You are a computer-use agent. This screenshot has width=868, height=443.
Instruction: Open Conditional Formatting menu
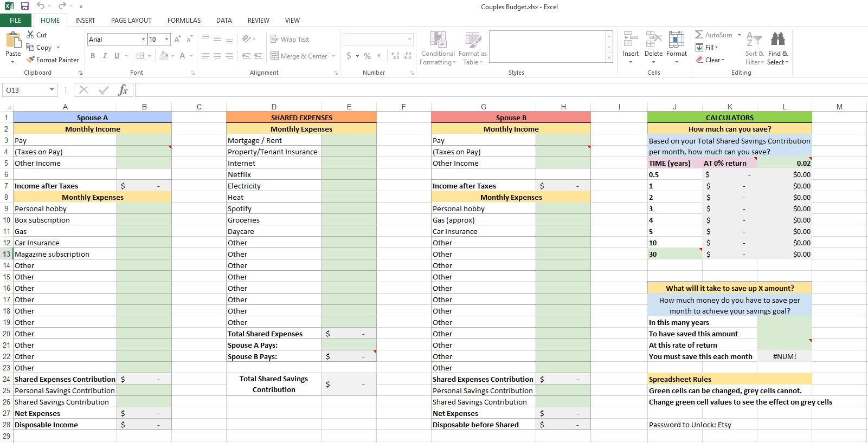click(438, 48)
